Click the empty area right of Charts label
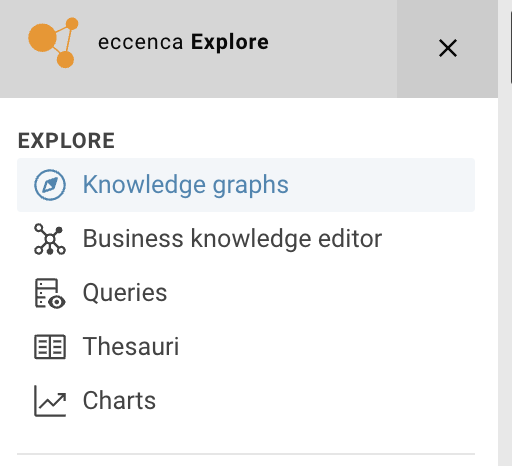This screenshot has width=512, height=466. (313, 401)
